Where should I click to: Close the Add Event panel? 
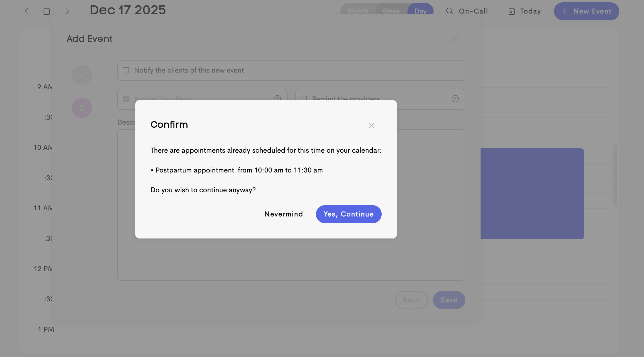point(455,40)
